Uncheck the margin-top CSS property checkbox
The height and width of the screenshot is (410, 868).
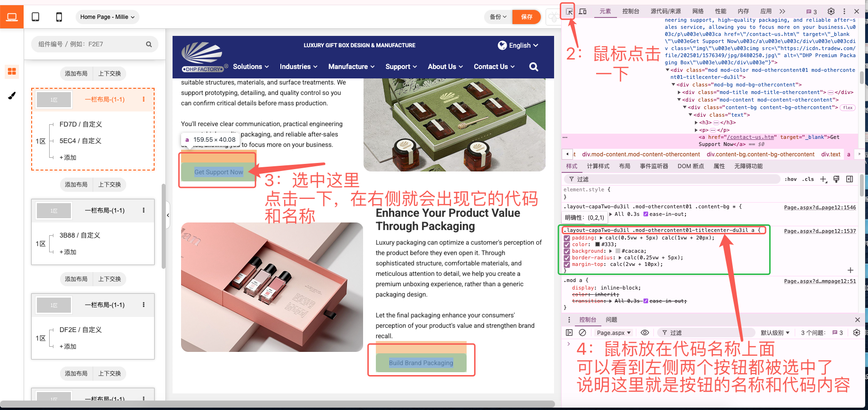[x=567, y=265]
